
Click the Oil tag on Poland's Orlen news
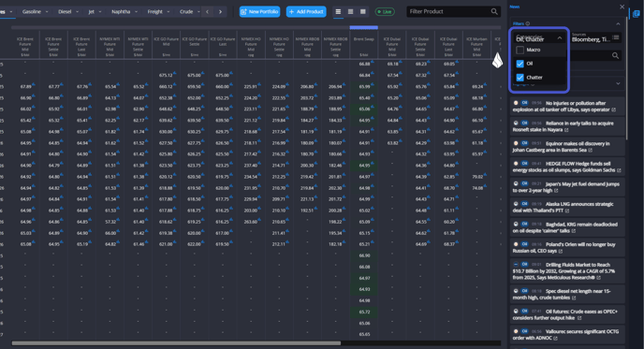click(x=524, y=244)
